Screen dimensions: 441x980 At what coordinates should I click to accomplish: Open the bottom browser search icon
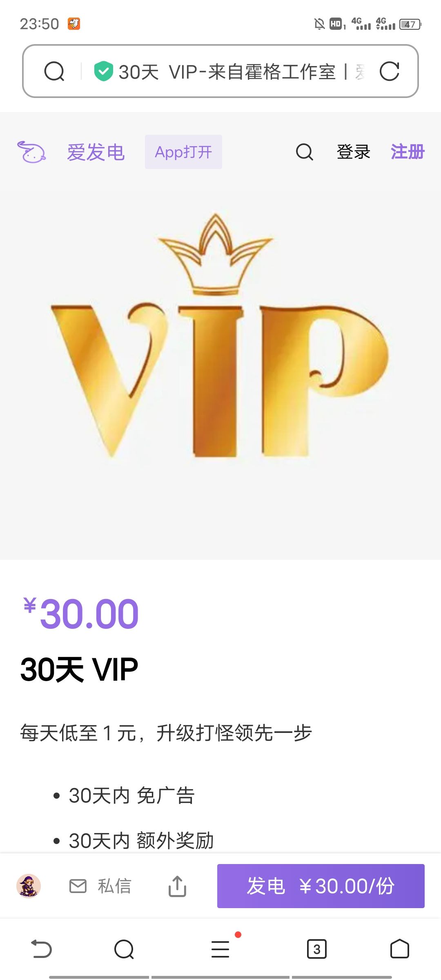click(x=124, y=949)
